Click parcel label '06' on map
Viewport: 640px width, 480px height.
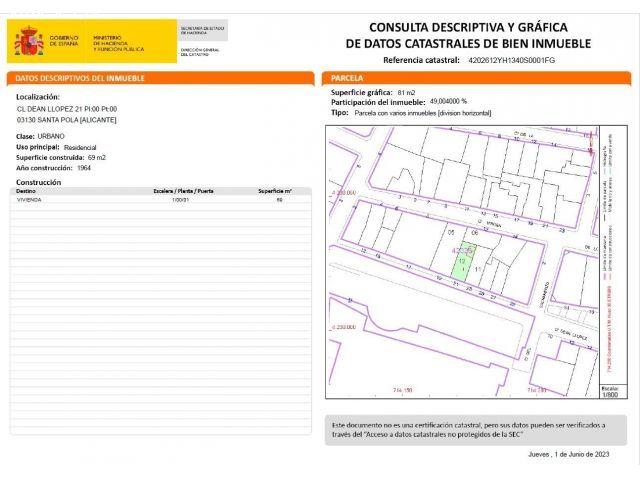(x=475, y=233)
